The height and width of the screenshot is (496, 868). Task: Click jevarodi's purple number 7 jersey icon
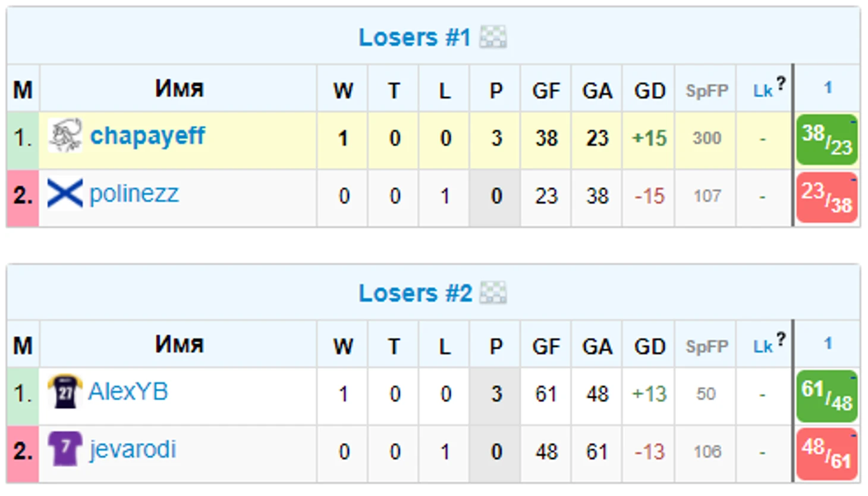coord(64,449)
